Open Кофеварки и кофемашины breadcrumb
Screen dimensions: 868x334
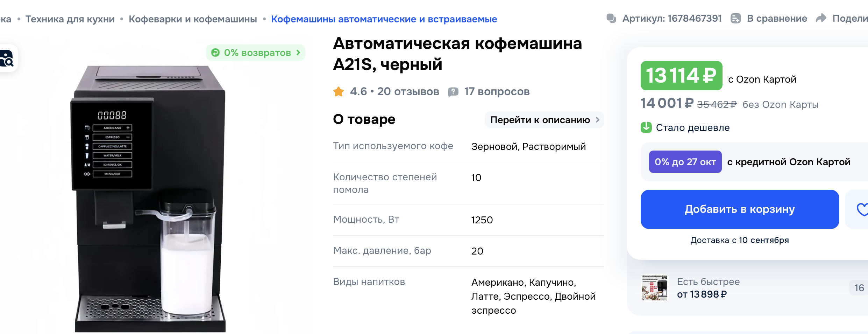[193, 19]
